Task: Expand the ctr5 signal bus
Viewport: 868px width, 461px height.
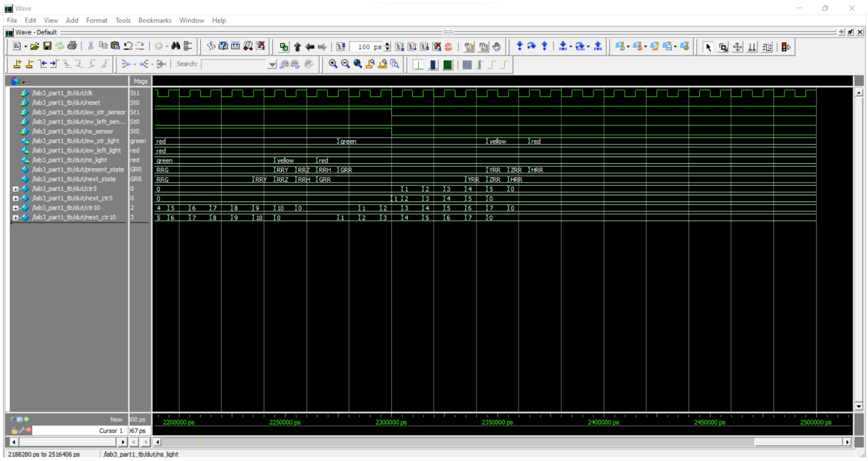Action: [x=15, y=189]
